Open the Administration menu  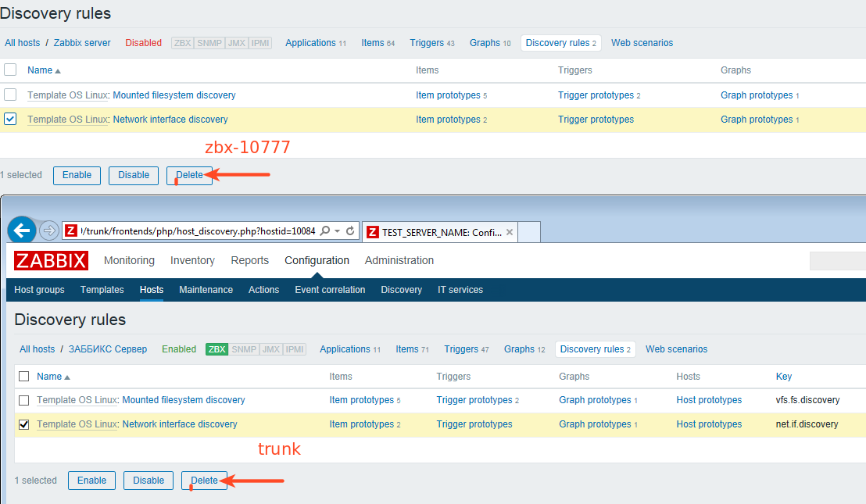coord(399,260)
